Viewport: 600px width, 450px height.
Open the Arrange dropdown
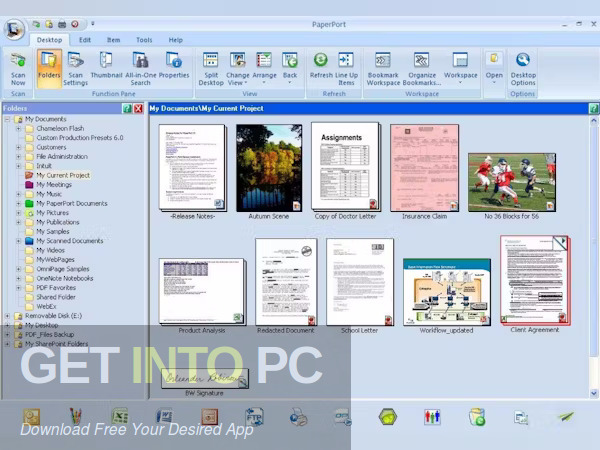(x=264, y=69)
